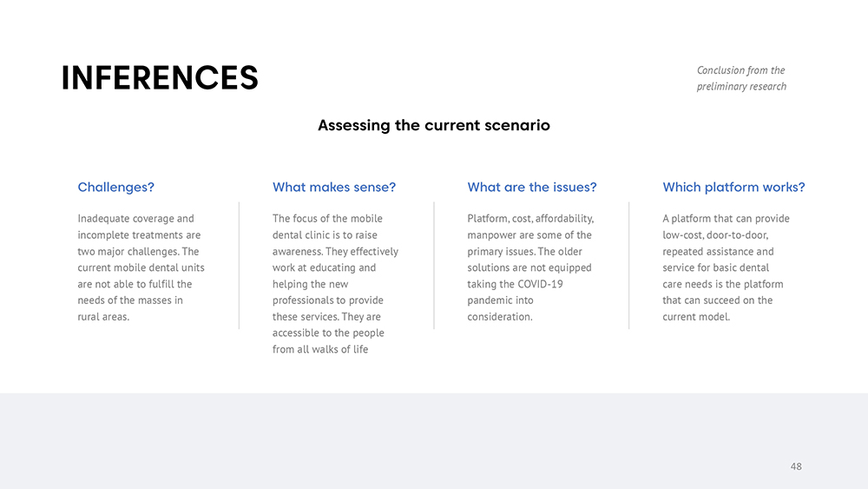
Task: Click the paragraph starting "Platform, cost, affordability"
Action: [529, 268]
